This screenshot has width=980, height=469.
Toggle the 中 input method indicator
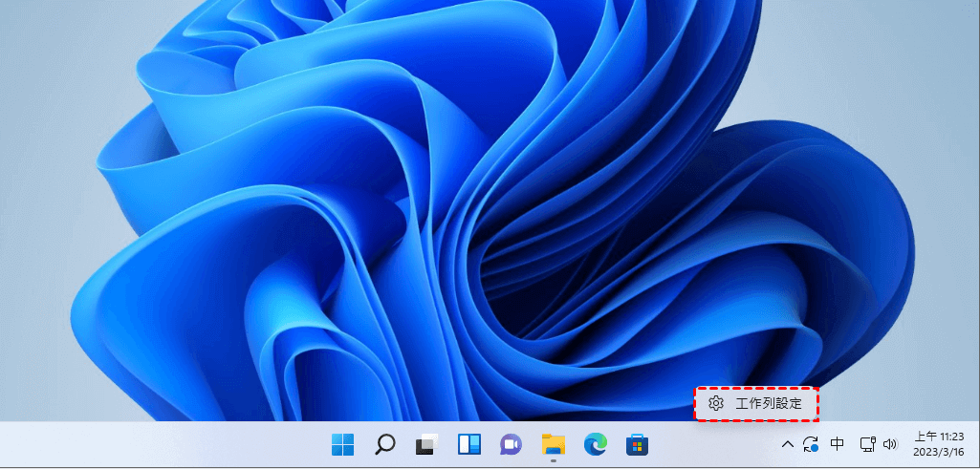(838, 444)
